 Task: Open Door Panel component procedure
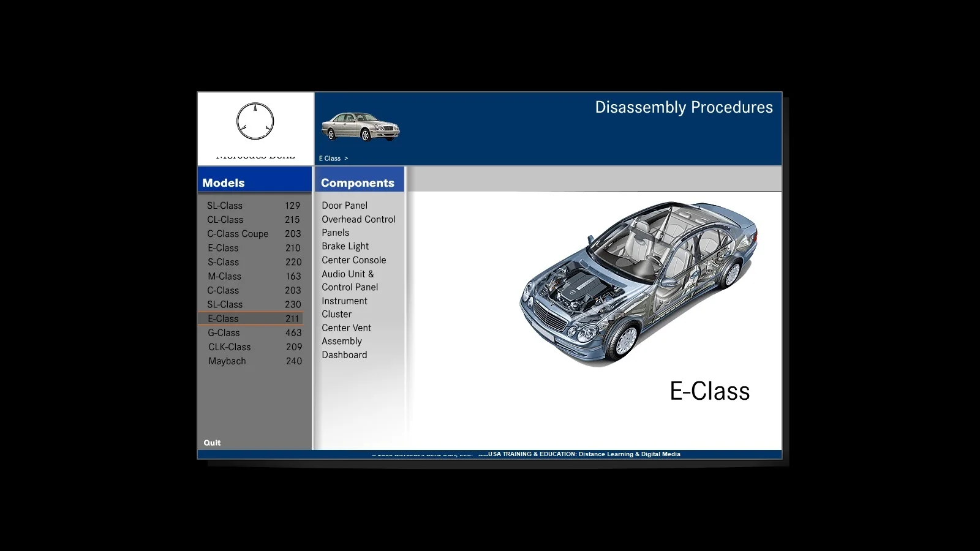pyautogui.click(x=344, y=206)
